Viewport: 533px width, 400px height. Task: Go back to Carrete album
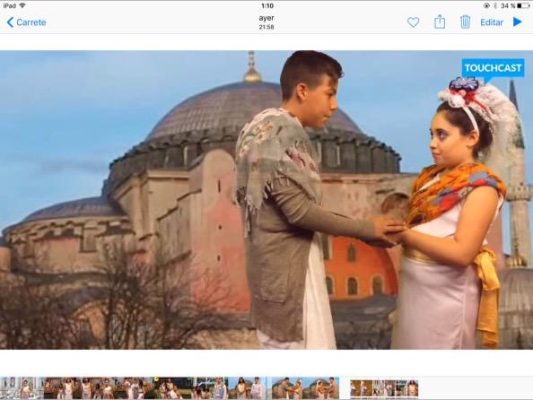point(27,22)
